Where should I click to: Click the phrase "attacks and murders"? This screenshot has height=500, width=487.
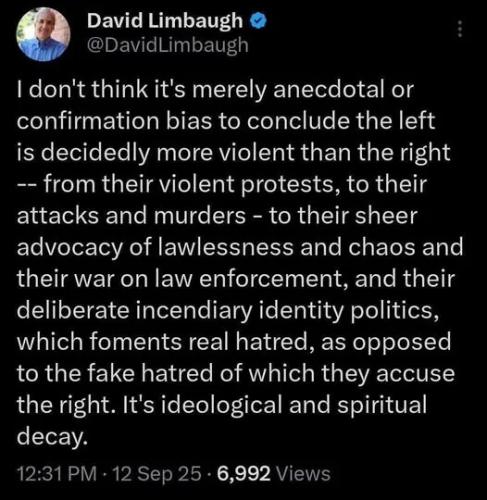click(x=131, y=215)
